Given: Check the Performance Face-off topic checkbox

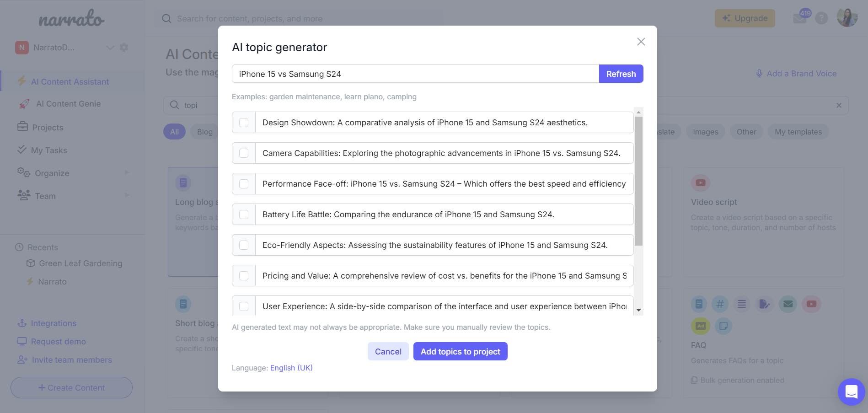Looking at the screenshot, I should click(x=244, y=184).
